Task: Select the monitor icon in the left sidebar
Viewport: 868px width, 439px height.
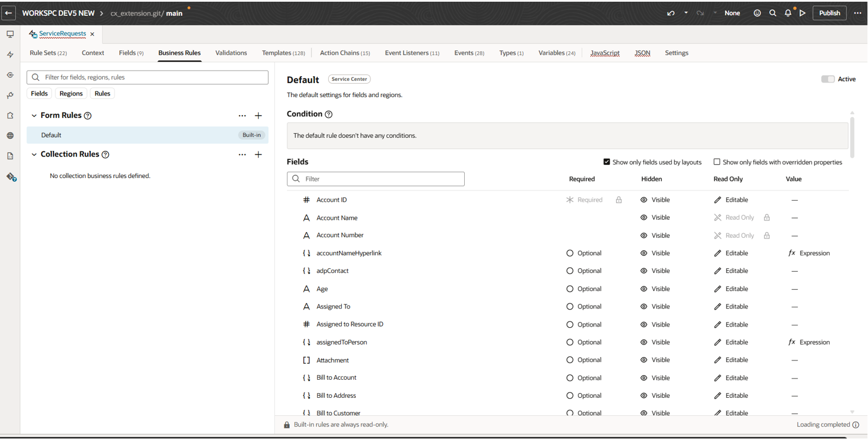Action: pyautogui.click(x=10, y=34)
